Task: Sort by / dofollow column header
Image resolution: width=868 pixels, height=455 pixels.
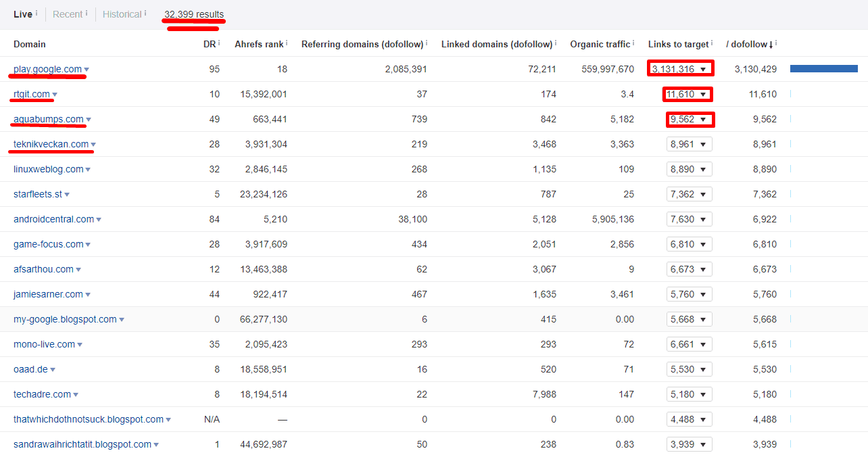Action: click(749, 44)
